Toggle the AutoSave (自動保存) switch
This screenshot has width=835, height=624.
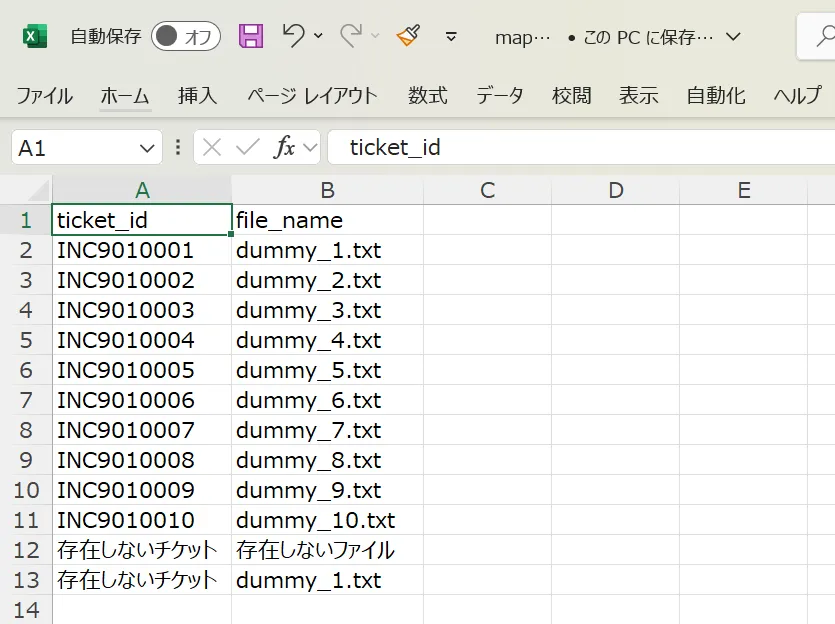click(186, 37)
